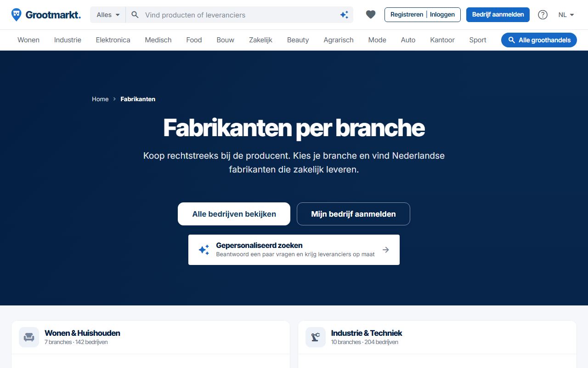The height and width of the screenshot is (368, 588).
Task: Open the Wonen & Huishouden heading
Action: 82,333
